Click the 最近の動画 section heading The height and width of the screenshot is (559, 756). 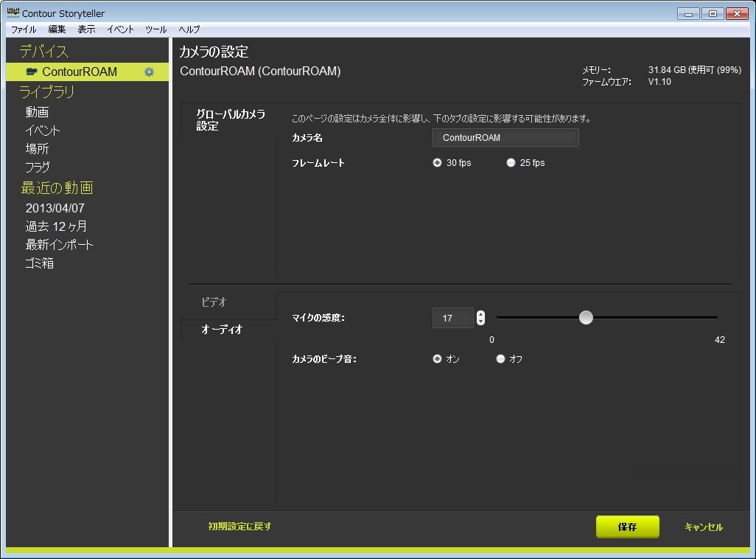(x=57, y=188)
